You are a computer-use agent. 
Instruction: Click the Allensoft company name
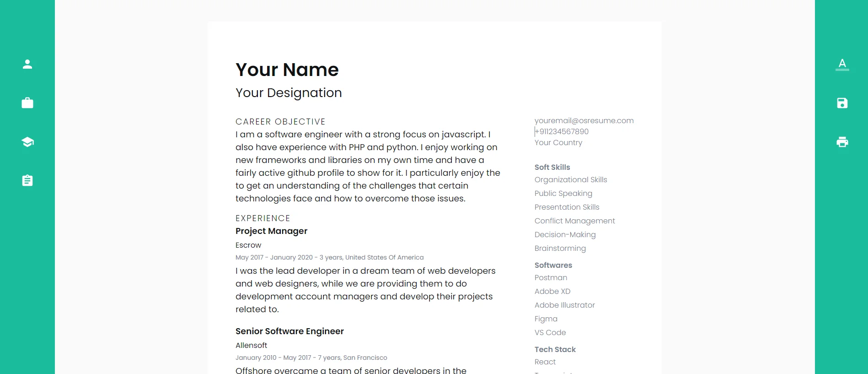click(251, 346)
